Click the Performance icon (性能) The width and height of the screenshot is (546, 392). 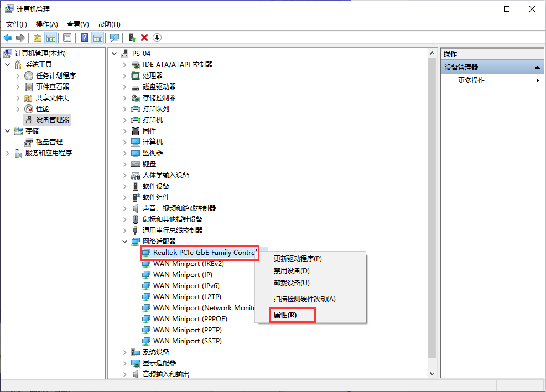29,109
